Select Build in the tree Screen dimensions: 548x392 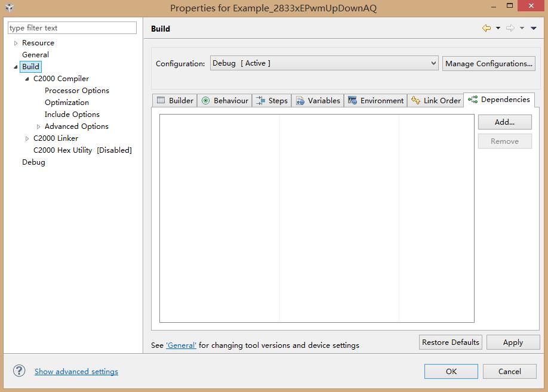[31, 67]
